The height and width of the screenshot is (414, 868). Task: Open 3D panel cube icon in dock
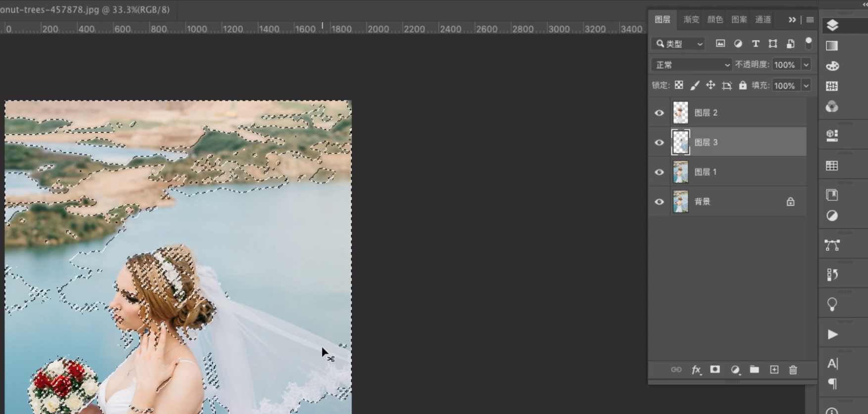[832, 136]
